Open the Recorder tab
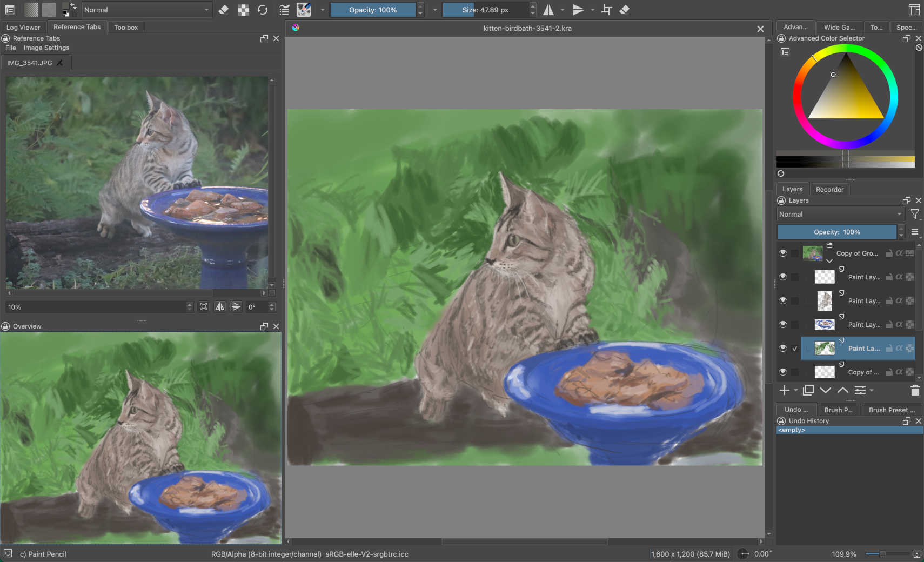 [829, 189]
